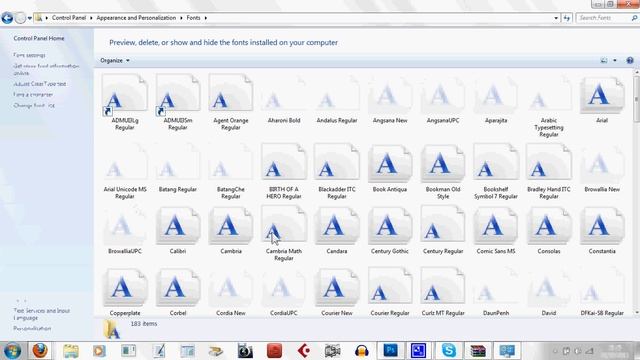The image size is (640, 360).
Task: Select the Blackadder ITC Regular font
Action: click(x=337, y=162)
